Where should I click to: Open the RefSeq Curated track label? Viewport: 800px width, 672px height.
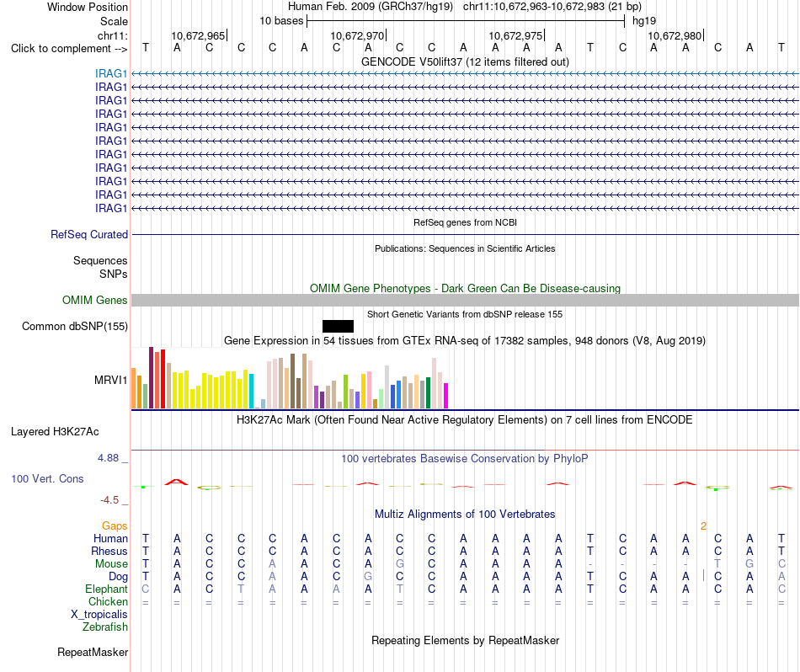point(88,234)
